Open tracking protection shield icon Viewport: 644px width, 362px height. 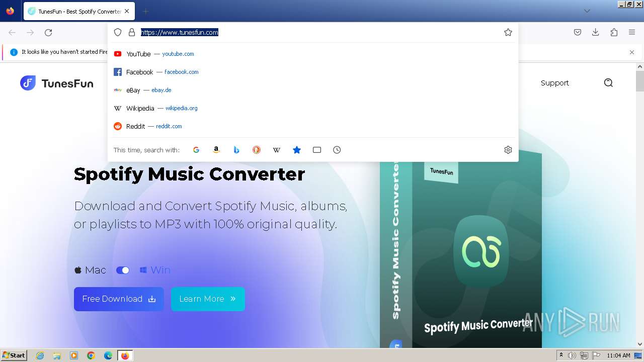[x=118, y=32]
